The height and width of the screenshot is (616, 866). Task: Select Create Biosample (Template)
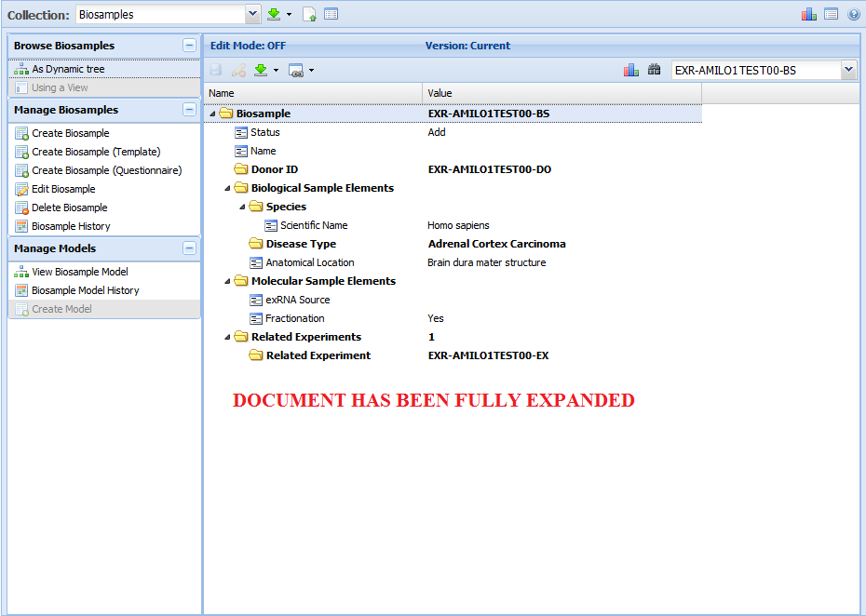pyautogui.click(x=95, y=152)
